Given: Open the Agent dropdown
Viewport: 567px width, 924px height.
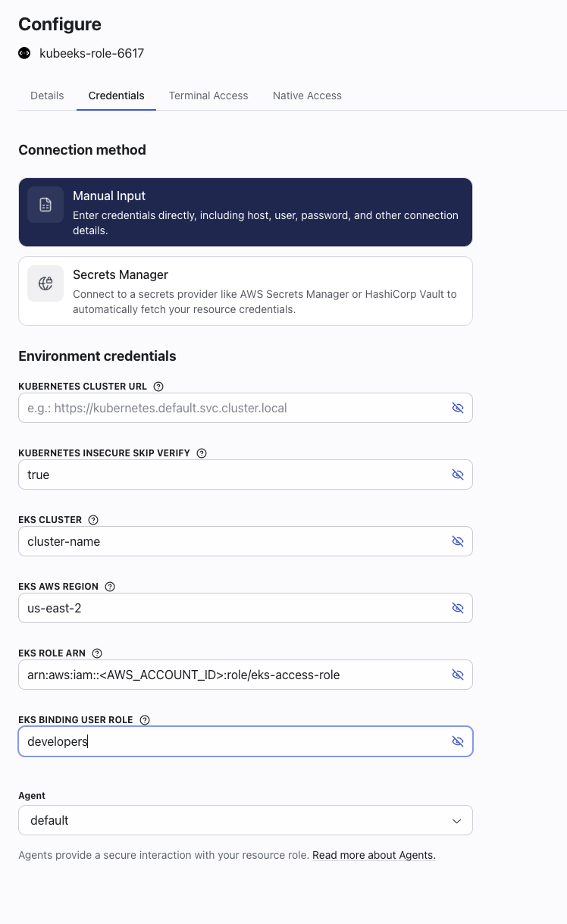Looking at the screenshot, I should (x=245, y=820).
